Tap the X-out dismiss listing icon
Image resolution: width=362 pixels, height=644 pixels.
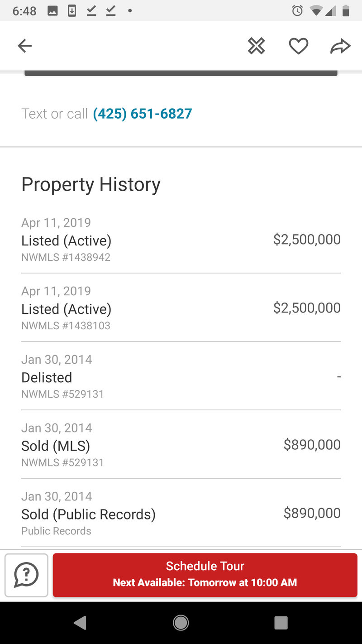[x=256, y=46]
